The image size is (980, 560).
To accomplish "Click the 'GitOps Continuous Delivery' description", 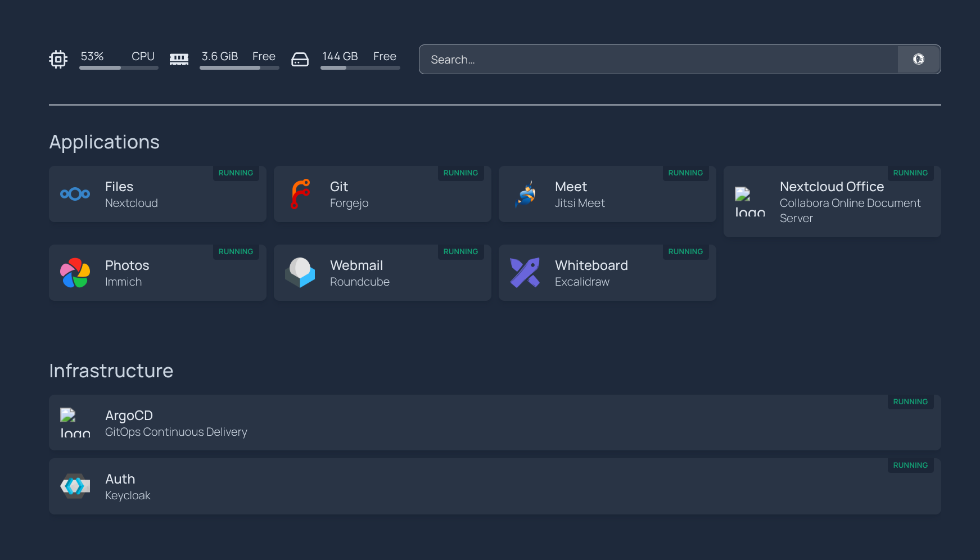I will pyautogui.click(x=176, y=432).
